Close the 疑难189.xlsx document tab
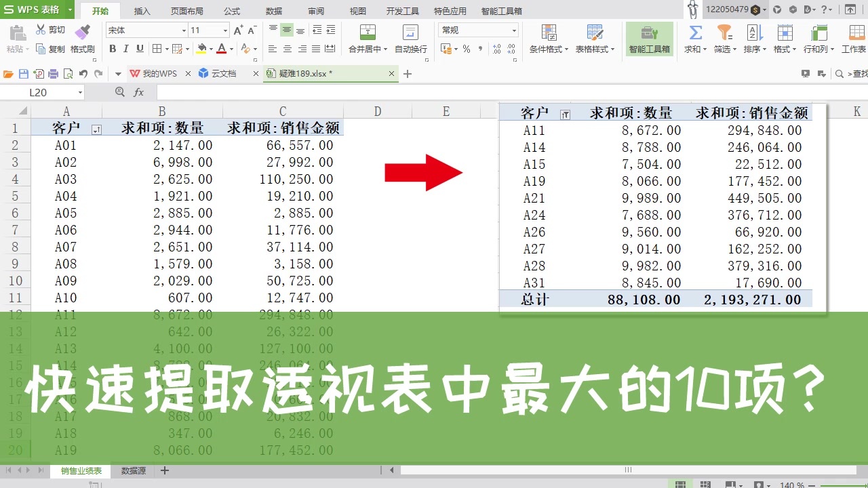 [x=391, y=74]
